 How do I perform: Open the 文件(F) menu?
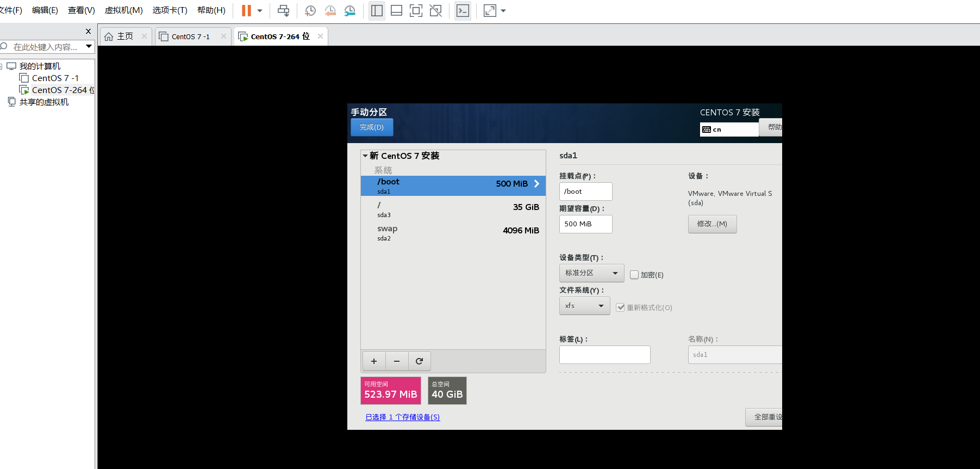click(11, 10)
